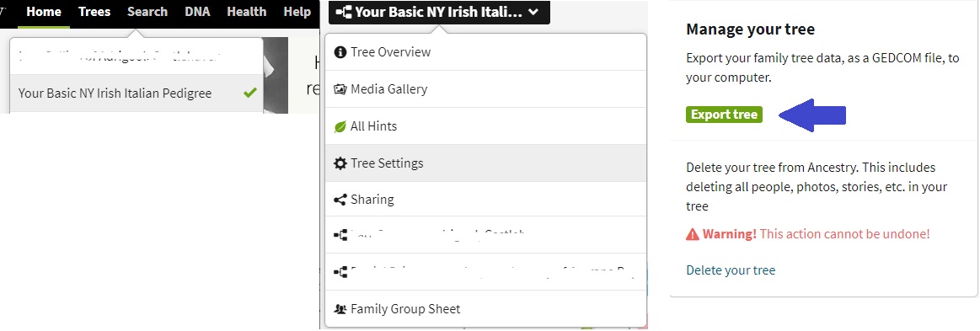This screenshot has width=980, height=331.
Task: Open the Help menu
Action: pyautogui.click(x=297, y=12)
